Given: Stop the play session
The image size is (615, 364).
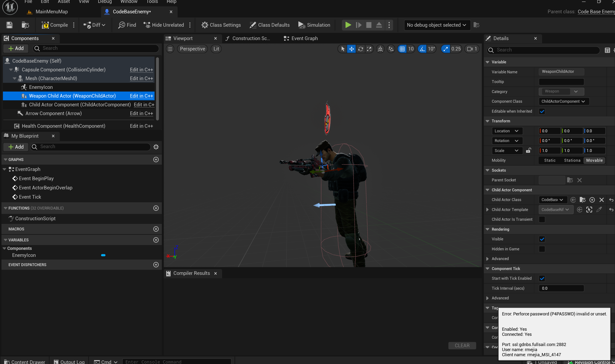Looking at the screenshot, I should (x=369, y=25).
